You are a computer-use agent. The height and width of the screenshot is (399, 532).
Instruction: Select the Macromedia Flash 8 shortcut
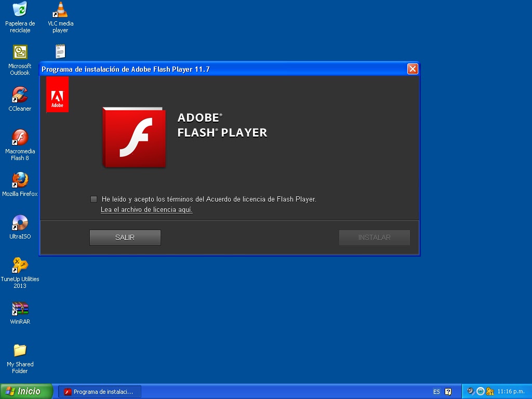pos(20,144)
